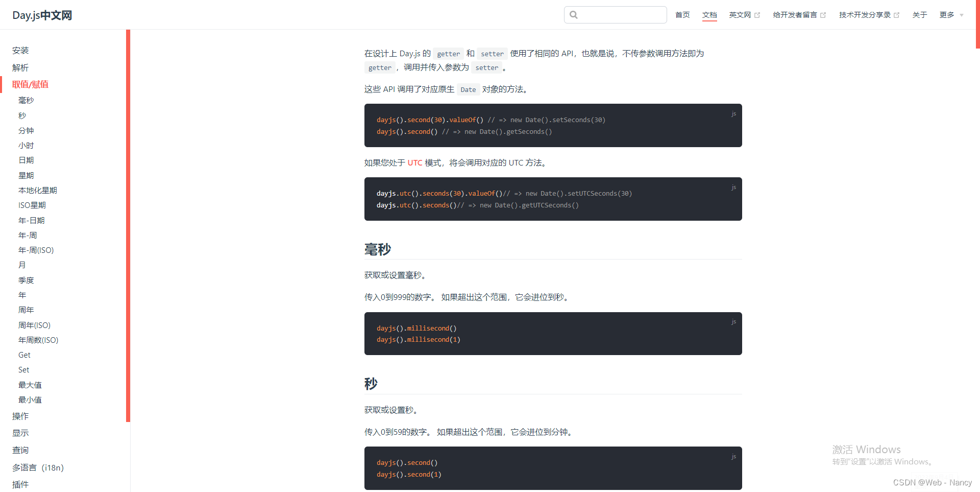Select 毫秒 in the sidebar navigation
The image size is (980, 492).
tap(26, 100)
